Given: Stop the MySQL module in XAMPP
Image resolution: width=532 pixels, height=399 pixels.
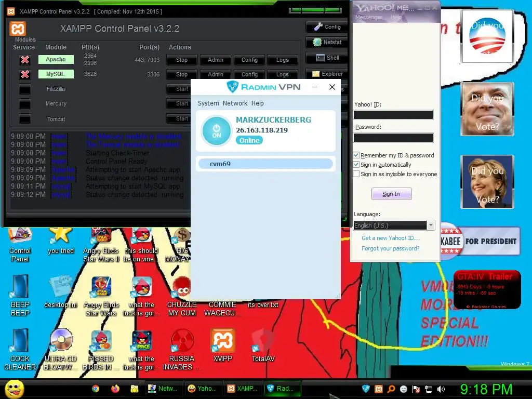Looking at the screenshot, I should click(x=181, y=74).
